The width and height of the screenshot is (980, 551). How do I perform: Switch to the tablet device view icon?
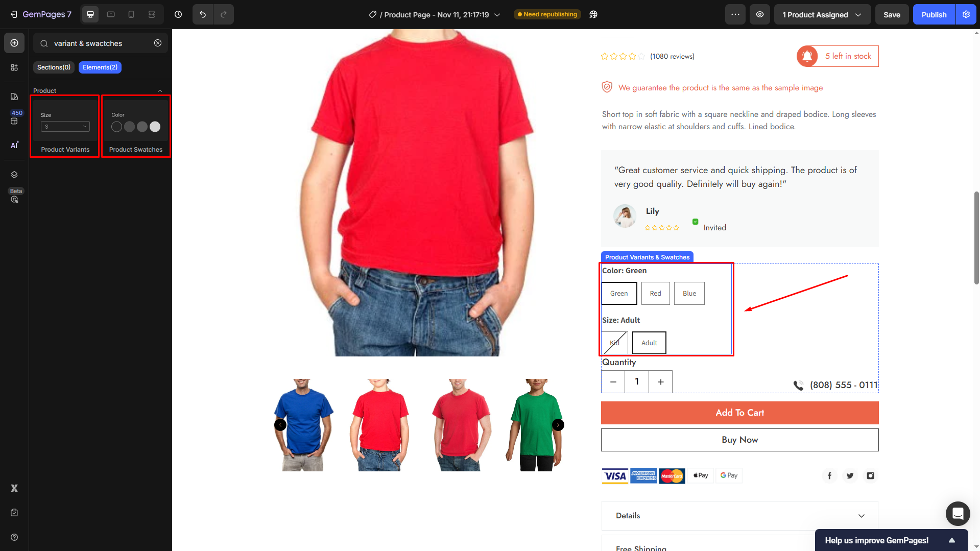pyautogui.click(x=111, y=14)
